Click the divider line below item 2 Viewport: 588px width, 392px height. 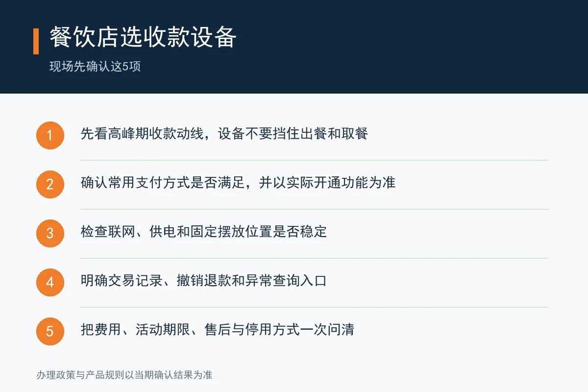click(x=314, y=209)
